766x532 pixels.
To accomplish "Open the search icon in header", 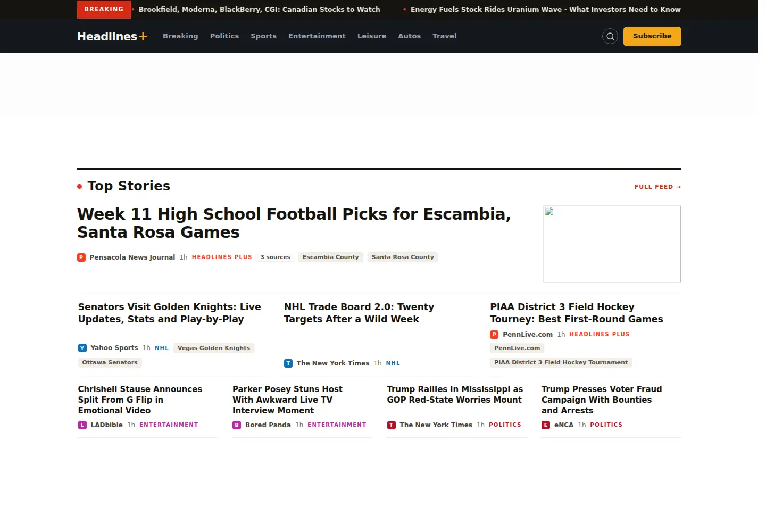I will pyautogui.click(x=610, y=36).
